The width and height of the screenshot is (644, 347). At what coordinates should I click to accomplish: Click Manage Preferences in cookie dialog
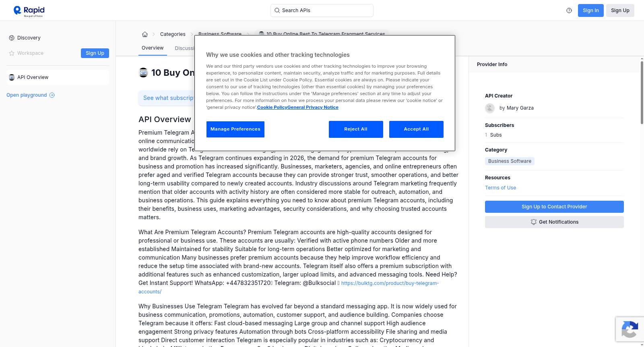[235, 129]
